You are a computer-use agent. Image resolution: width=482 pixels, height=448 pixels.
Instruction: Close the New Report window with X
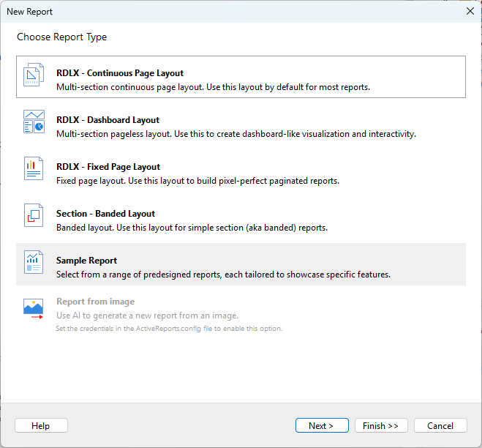click(470, 11)
